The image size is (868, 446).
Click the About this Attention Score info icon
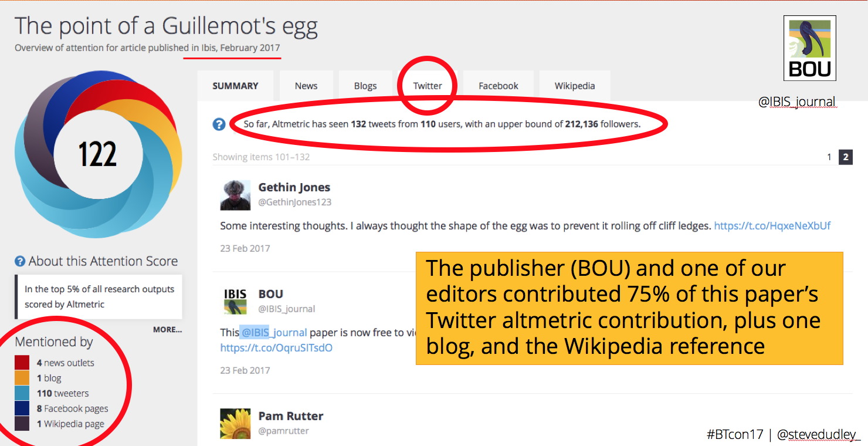coord(20,262)
